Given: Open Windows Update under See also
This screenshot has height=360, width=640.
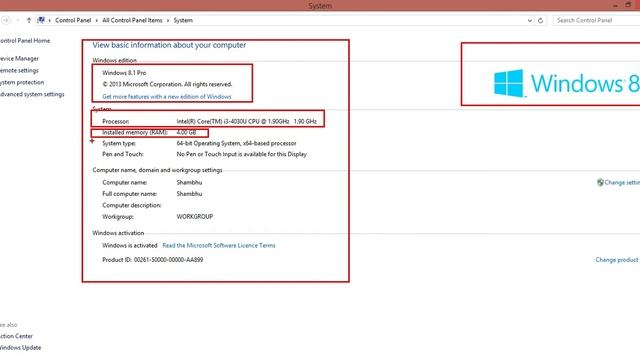Looking at the screenshot, I should pyautogui.click(x=20, y=348).
